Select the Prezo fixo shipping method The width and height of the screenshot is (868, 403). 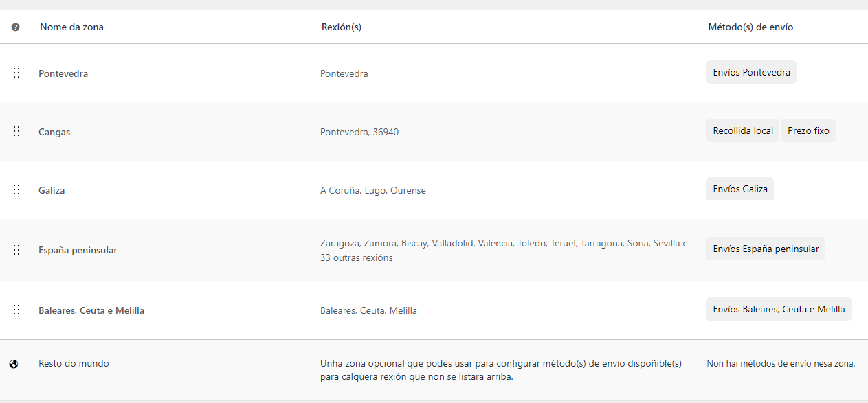click(808, 130)
